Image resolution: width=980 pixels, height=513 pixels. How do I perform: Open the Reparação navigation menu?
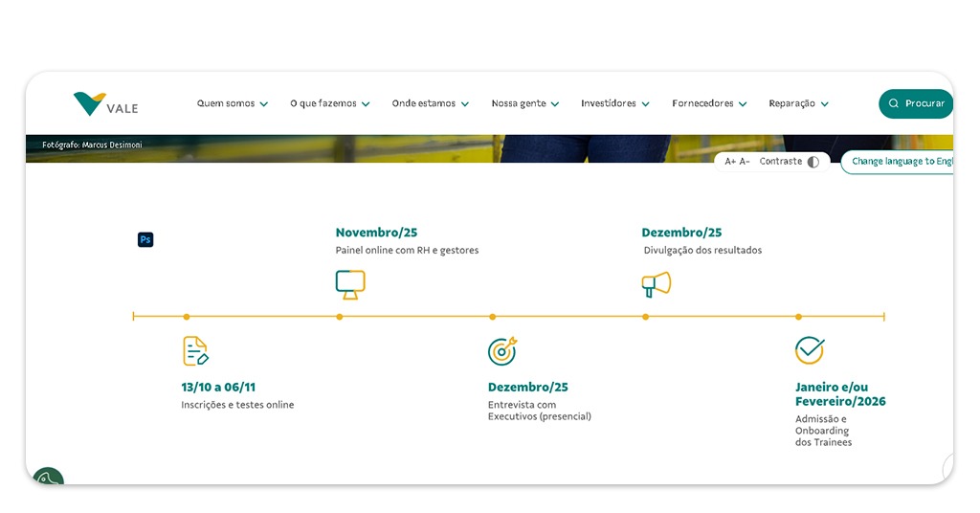[798, 103]
